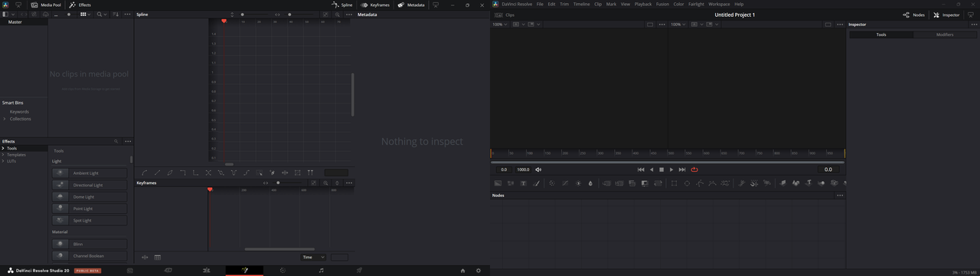Add Blur node from toolbar

(x=590, y=183)
